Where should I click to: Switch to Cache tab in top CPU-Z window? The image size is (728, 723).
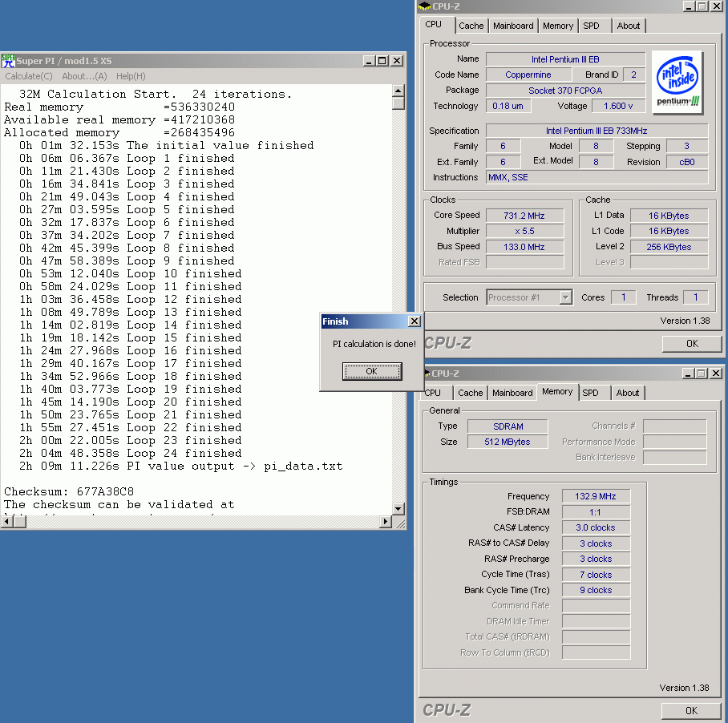[471, 26]
